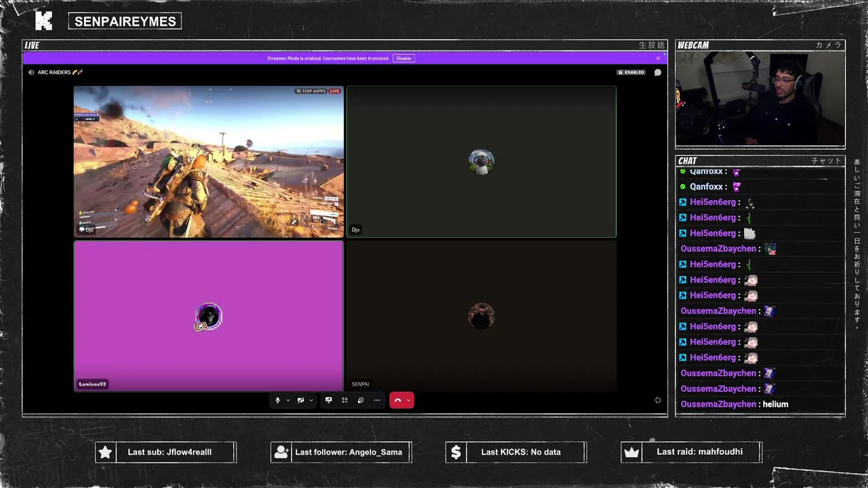Click the red LIVE badge on the stream
The height and width of the screenshot is (488, 868).
coord(334,91)
